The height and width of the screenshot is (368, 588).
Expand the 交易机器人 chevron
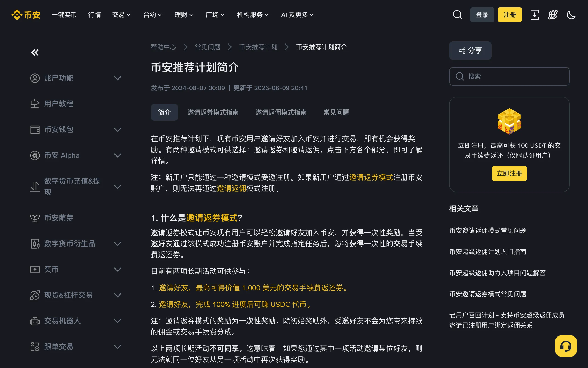[118, 321]
